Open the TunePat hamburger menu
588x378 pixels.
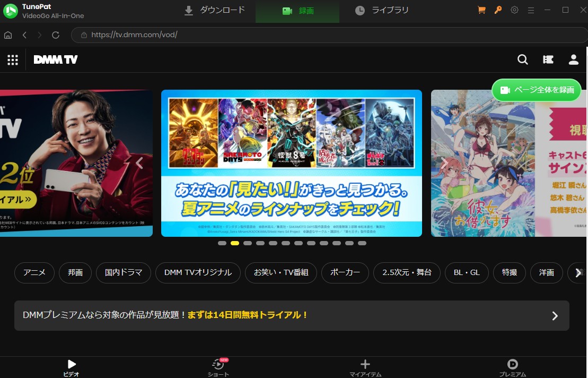tap(531, 11)
